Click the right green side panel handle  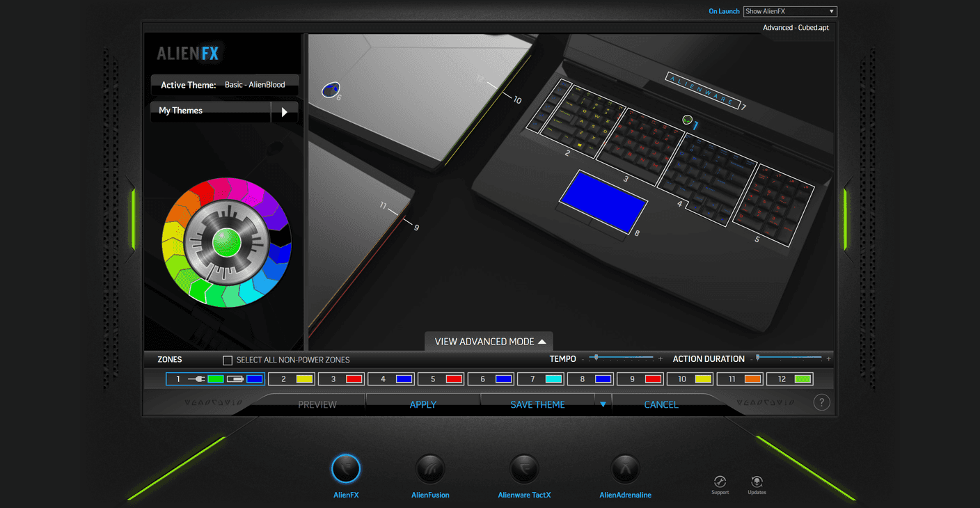(x=846, y=219)
